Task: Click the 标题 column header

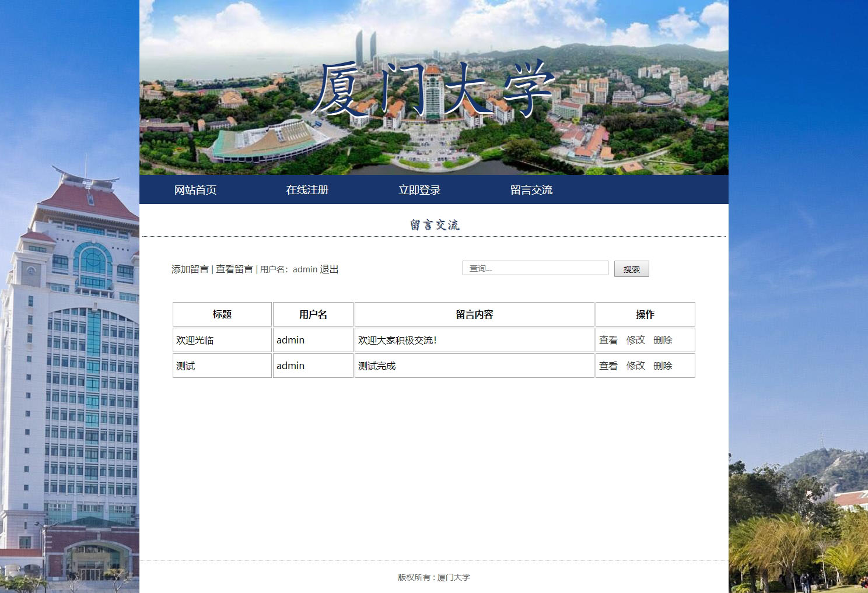Action: [222, 314]
